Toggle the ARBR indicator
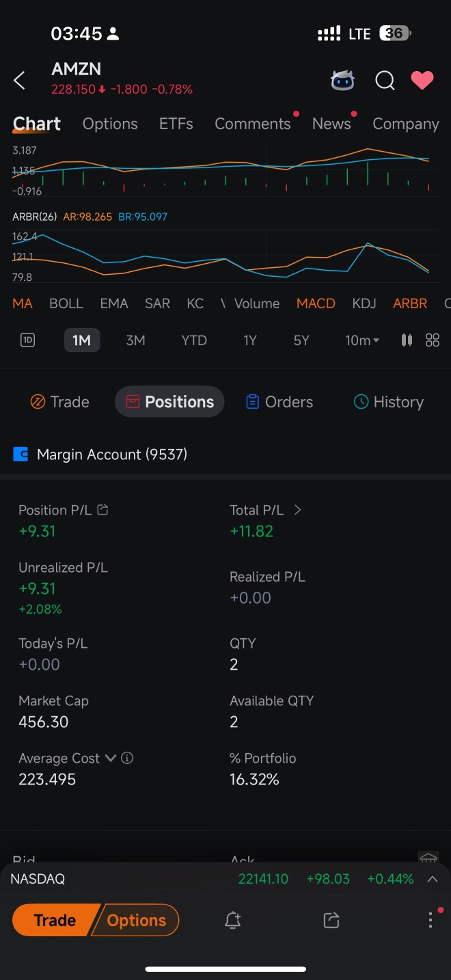The width and height of the screenshot is (451, 980). point(410,303)
